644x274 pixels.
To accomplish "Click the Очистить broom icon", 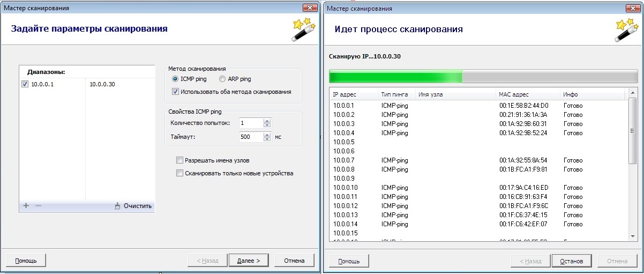I will click(x=118, y=206).
